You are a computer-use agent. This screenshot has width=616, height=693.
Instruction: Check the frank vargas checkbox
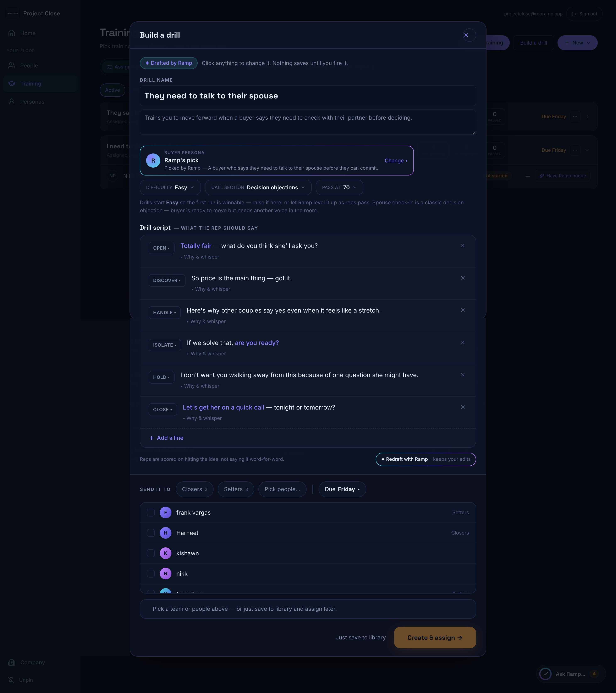click(151, 513)
